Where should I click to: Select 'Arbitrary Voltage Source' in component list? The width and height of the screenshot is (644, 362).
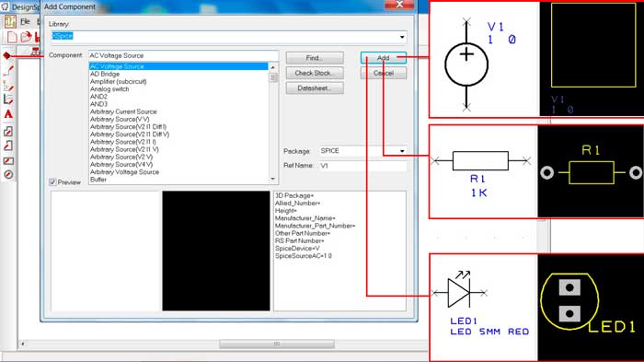point(124,172)
